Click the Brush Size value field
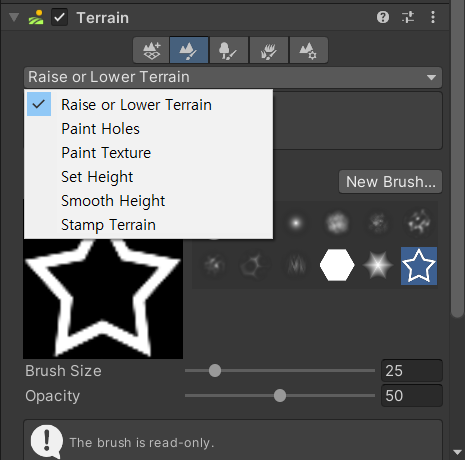The image size is (465, 460). point(412,371)
